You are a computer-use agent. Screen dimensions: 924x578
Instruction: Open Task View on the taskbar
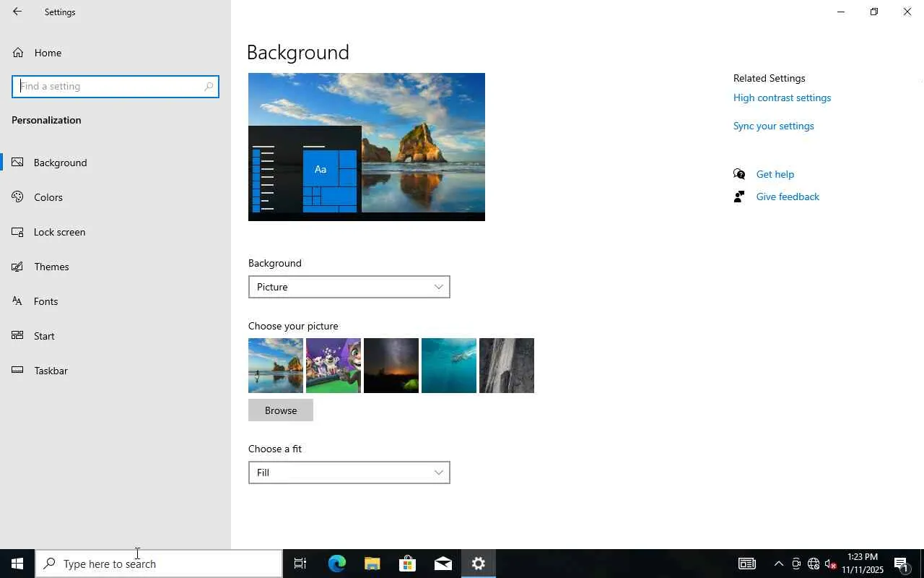pyautogui.click(x=300, y=564)
